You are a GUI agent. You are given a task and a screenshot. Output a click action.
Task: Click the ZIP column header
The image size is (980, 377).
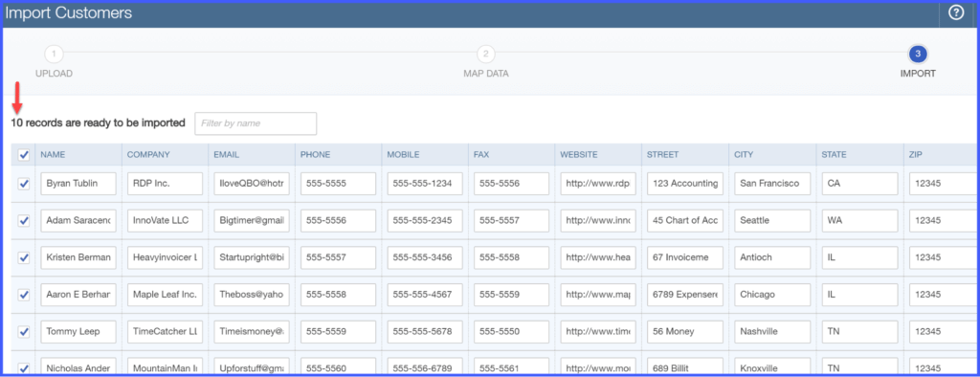click(915, 154)
